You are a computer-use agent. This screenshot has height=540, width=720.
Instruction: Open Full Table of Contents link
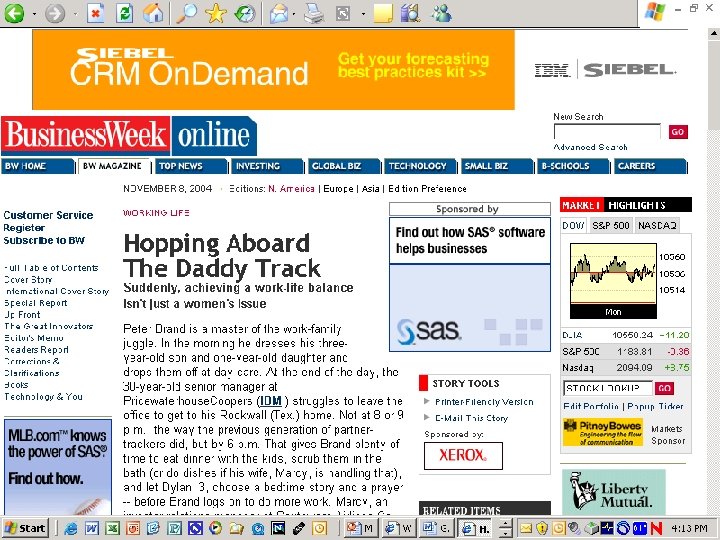pos(51,268)
